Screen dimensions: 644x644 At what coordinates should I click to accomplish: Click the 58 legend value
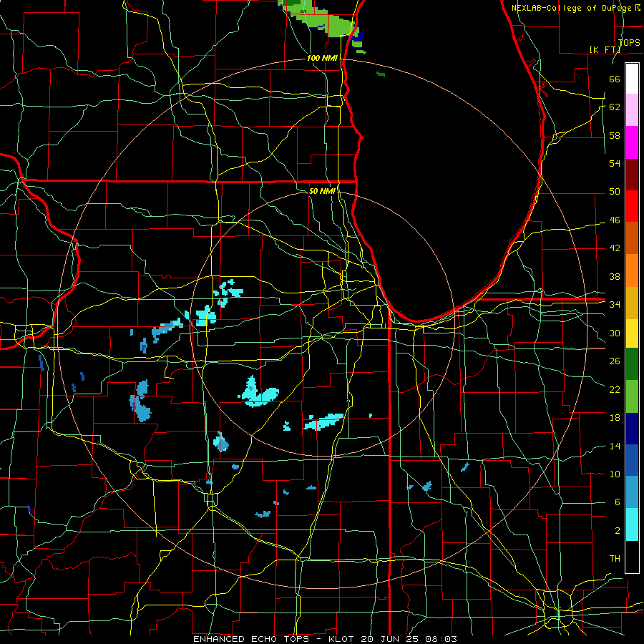tap(615, 135)
